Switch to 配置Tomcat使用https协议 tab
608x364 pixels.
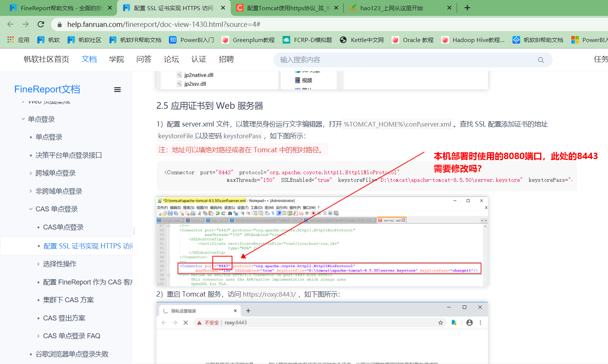(288, 8)
